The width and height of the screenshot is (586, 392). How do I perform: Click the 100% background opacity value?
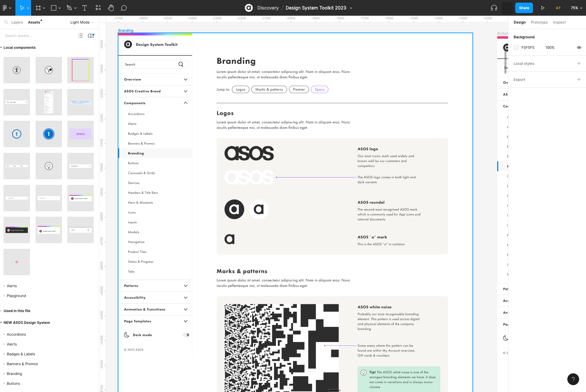550,47
